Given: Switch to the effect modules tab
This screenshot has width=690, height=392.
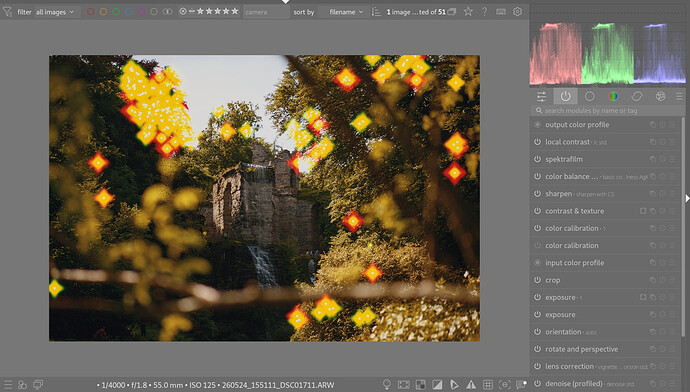Looking at the screenshot, I should [x=661, y=96].
